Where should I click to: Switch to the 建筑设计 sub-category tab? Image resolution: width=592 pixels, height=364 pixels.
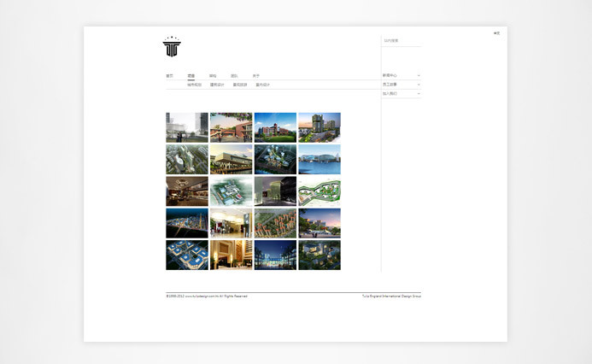click(217, 85)
